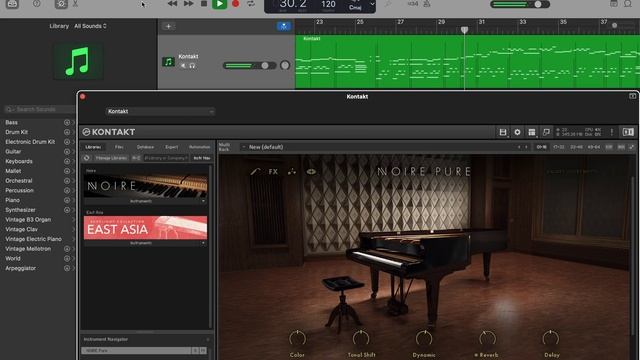This screenshot has width=640, height=360.
Task: Switch to the Files tab
Action: tap(119, 147)
